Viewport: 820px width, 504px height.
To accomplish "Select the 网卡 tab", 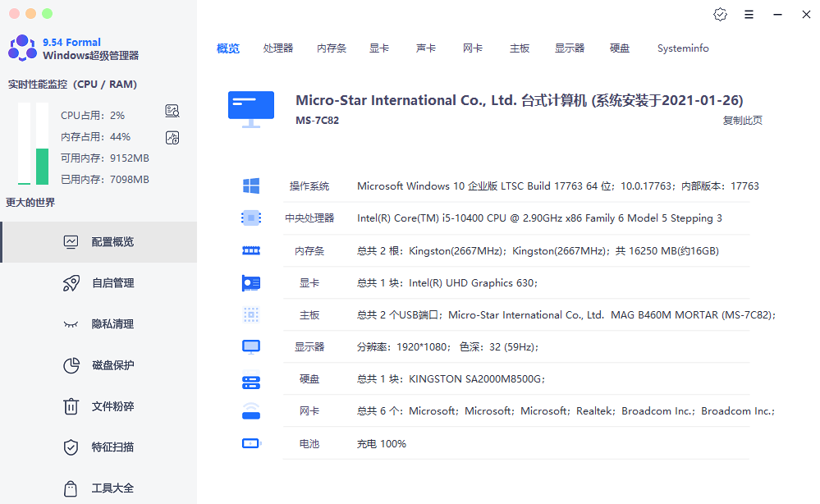I will pos(473,48).
